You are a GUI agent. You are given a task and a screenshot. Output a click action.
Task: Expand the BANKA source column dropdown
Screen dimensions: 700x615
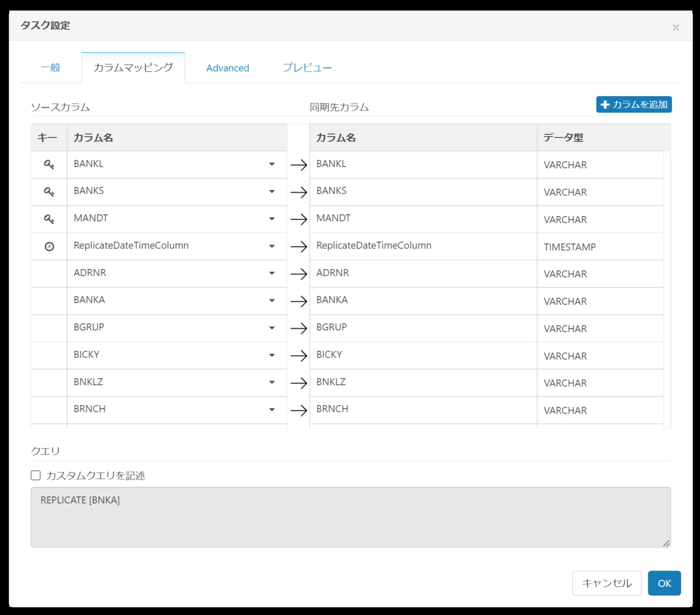point(272,300)
